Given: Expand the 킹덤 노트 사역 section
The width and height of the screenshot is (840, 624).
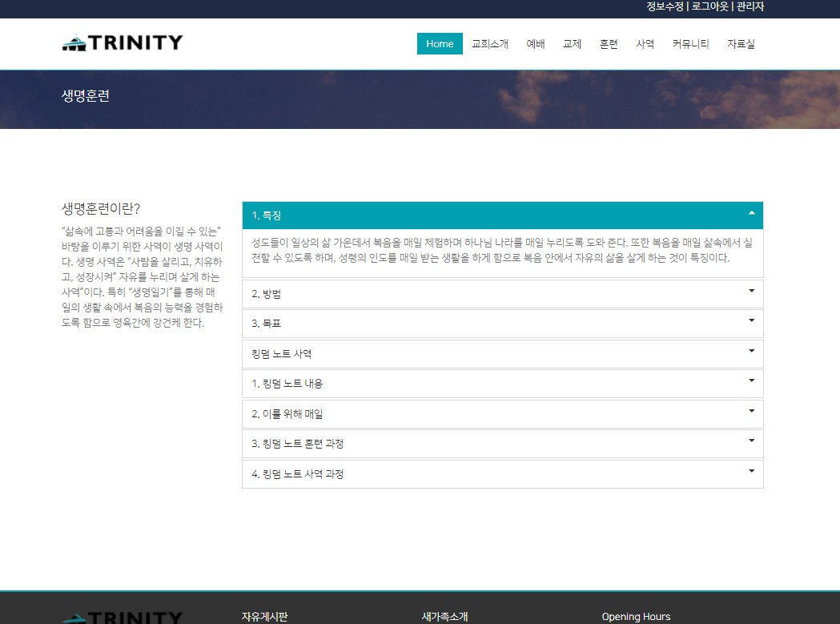Looking at the screenshot, I should click(503, 354).
